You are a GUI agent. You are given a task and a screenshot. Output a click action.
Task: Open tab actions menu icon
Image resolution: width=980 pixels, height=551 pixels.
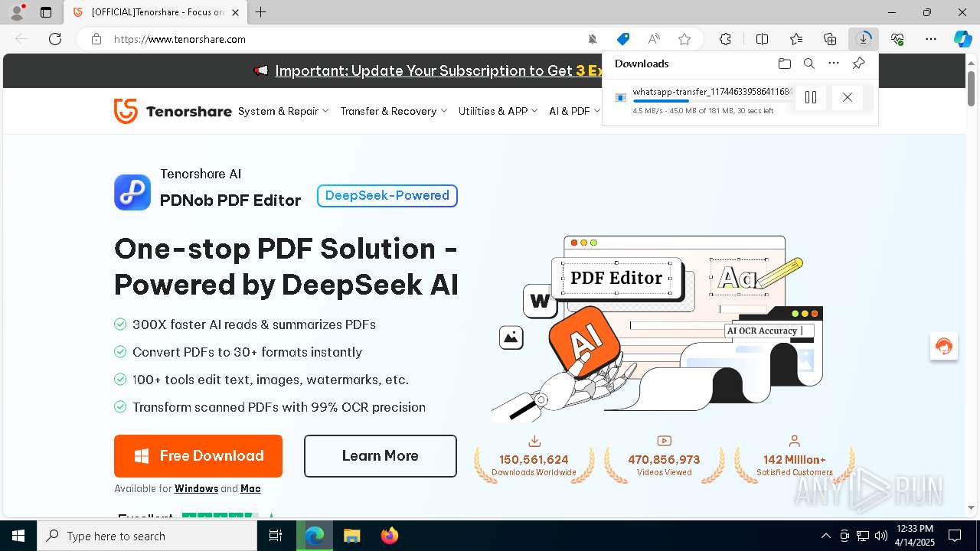(46, 12)
